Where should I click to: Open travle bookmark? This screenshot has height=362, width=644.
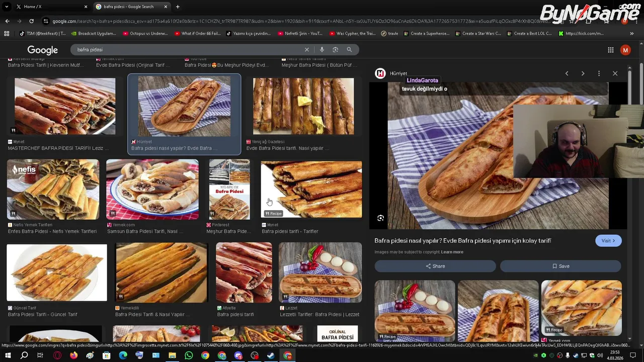(389, 34)
